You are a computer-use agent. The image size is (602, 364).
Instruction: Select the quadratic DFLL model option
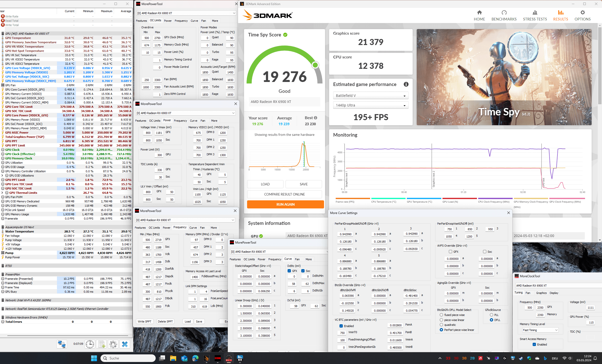pyautogui.click(x=441, y=325)
